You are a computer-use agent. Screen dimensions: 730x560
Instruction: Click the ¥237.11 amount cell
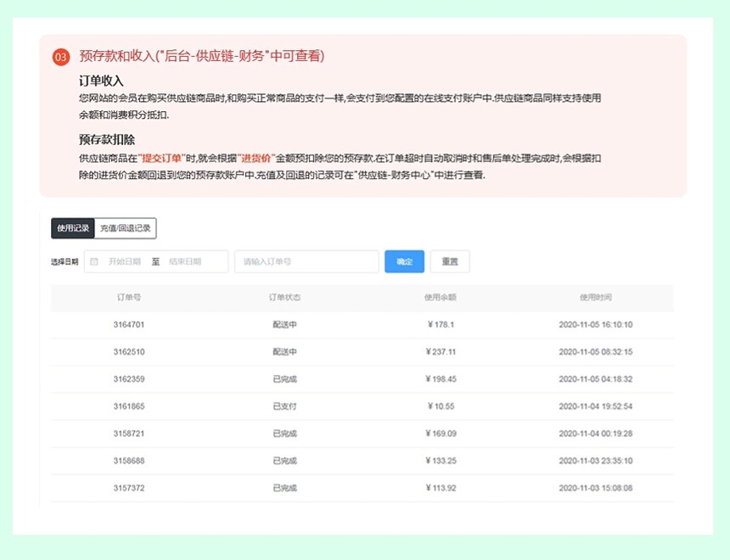pos(441,352)
